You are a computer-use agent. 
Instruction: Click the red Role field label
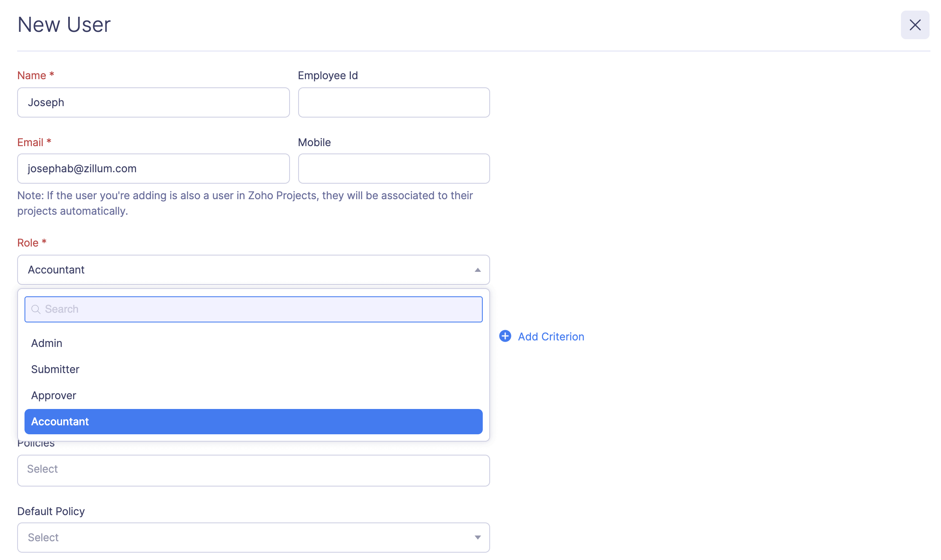[32, 242]
